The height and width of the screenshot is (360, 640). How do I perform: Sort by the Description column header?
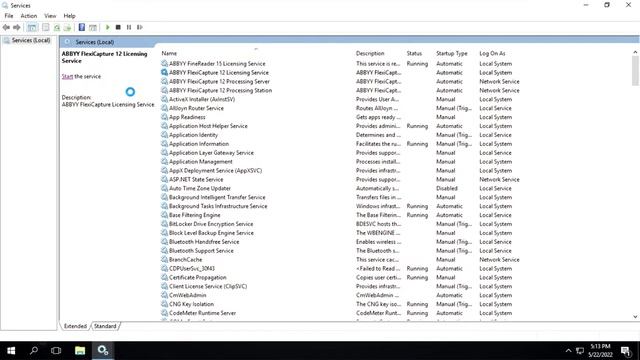coord(370,53)
